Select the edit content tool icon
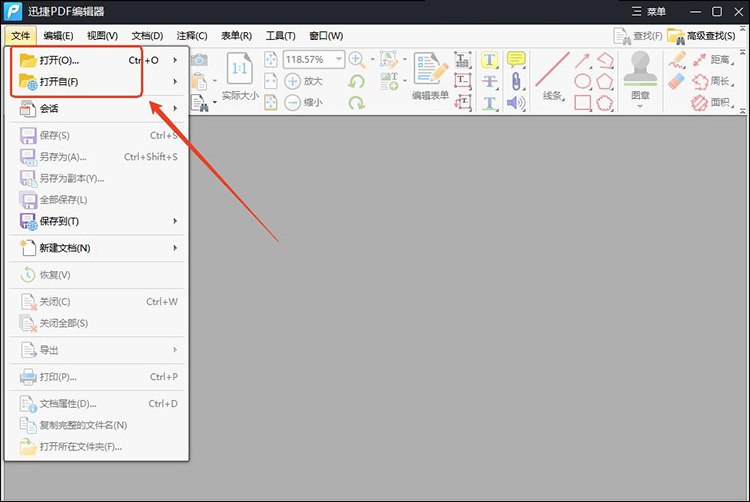 point(389,60)
